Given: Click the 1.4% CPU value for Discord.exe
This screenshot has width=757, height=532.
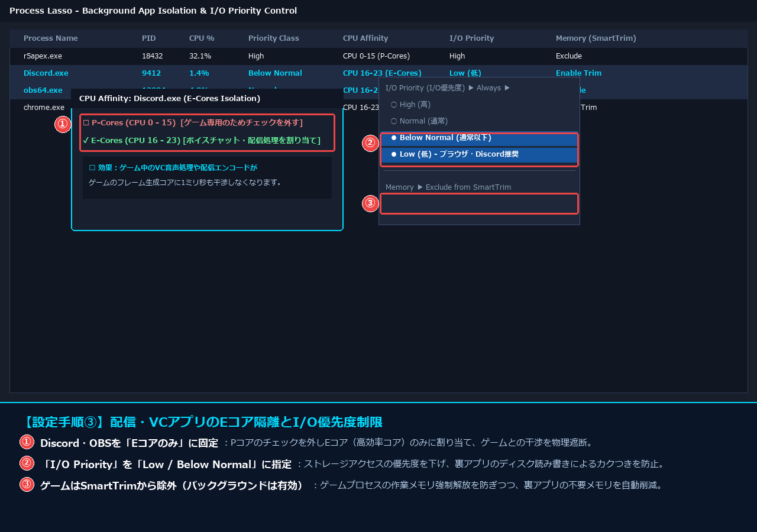Looking at the screenshot, I should pos(199,73).
